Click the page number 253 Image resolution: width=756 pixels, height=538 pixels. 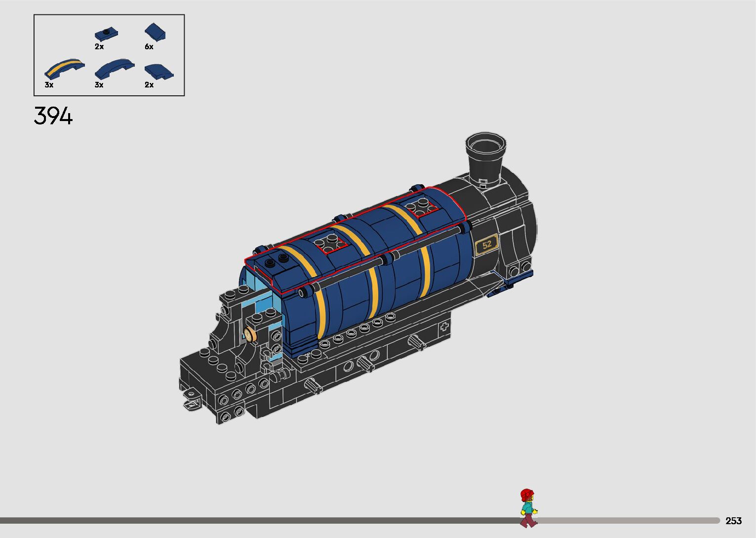[x=733, y=521]
